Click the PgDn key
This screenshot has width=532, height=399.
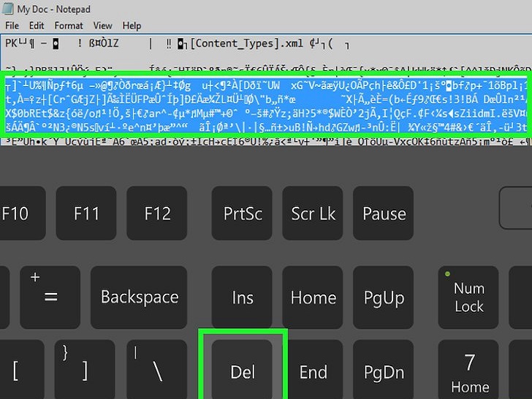[384, 370]
